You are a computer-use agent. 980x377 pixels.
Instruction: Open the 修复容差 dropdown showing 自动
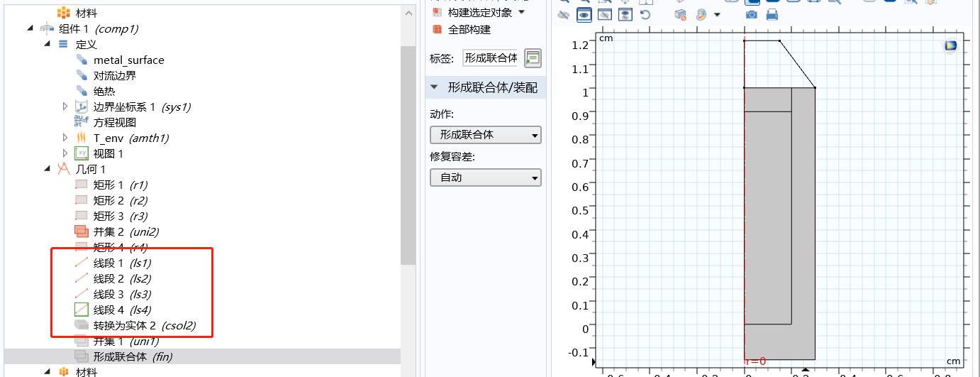point(486,177)
